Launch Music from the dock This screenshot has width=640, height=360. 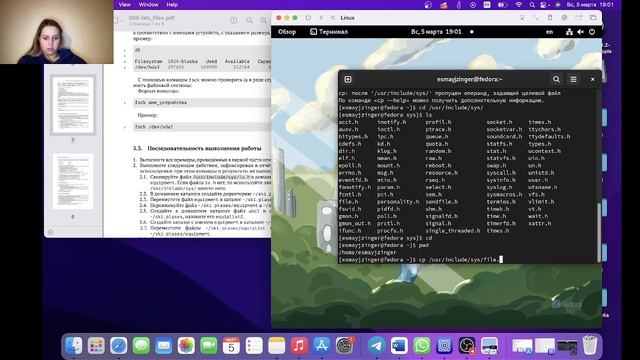tap(299, 346)
